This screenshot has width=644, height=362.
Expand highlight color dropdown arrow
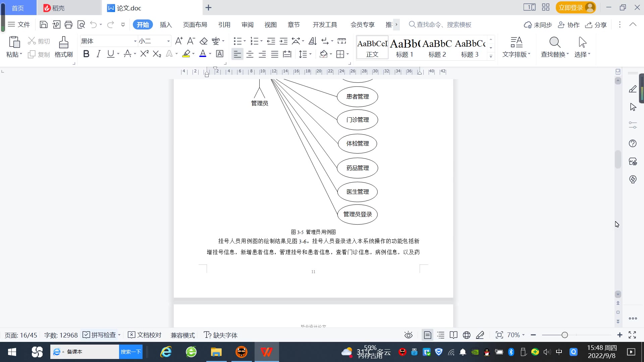(194, 54)
